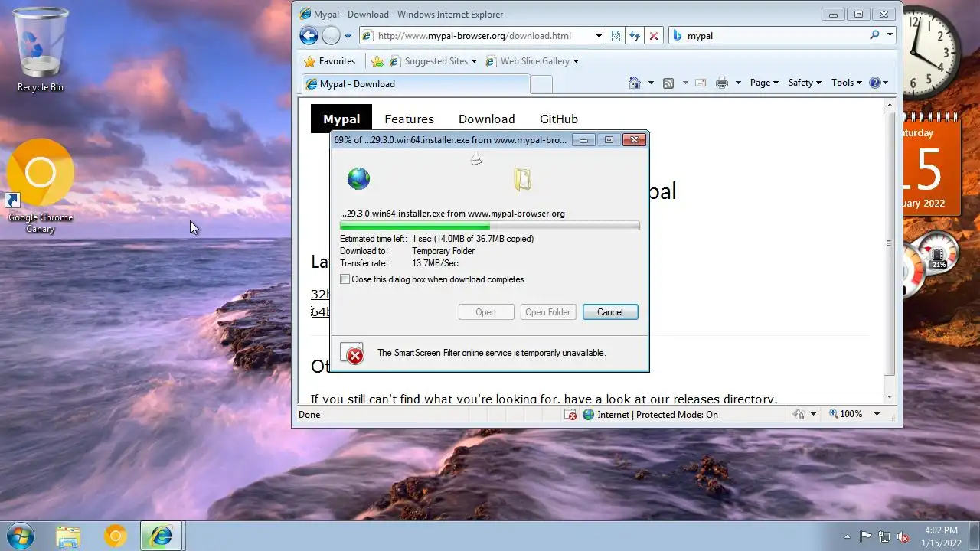The height and width of the screenshot is (551, 980).
Task: Click the Features nav link
Action: (x=409, y=119)
